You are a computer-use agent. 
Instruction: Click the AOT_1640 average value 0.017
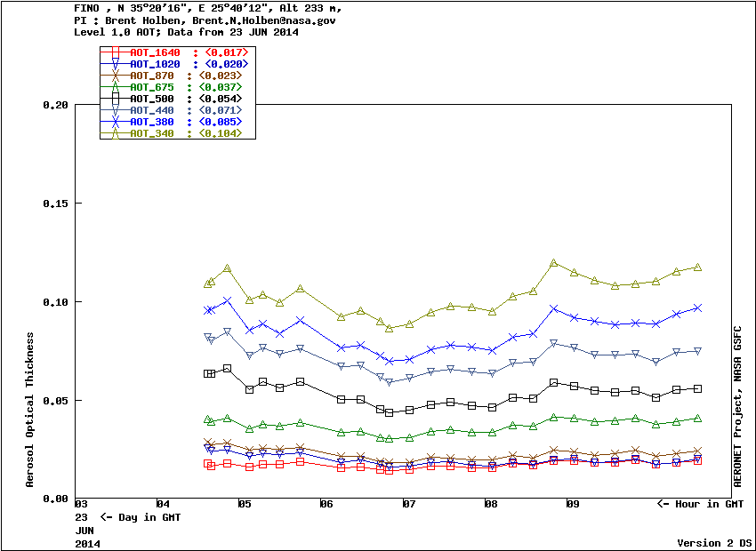click(x=227, y=52)
